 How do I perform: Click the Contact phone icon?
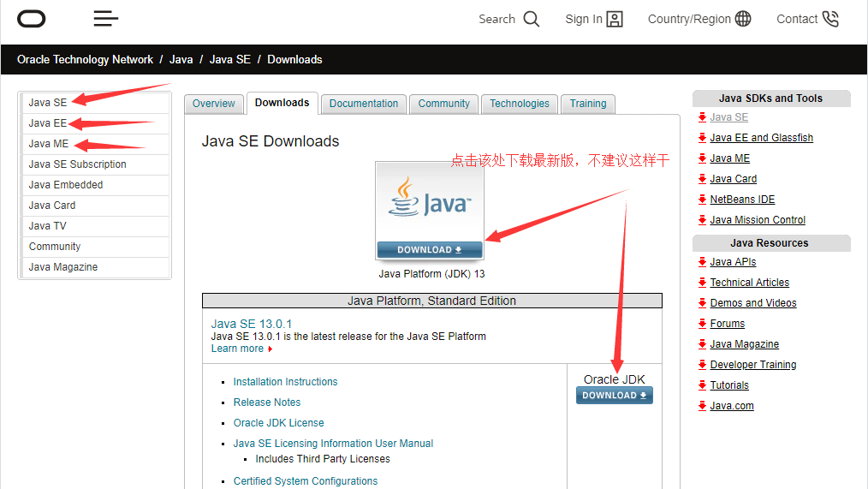[x=830, y=19]
